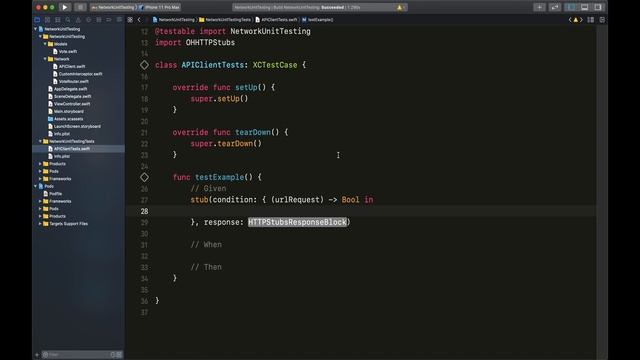Open the Project navigator tab icon

point(37,20)
